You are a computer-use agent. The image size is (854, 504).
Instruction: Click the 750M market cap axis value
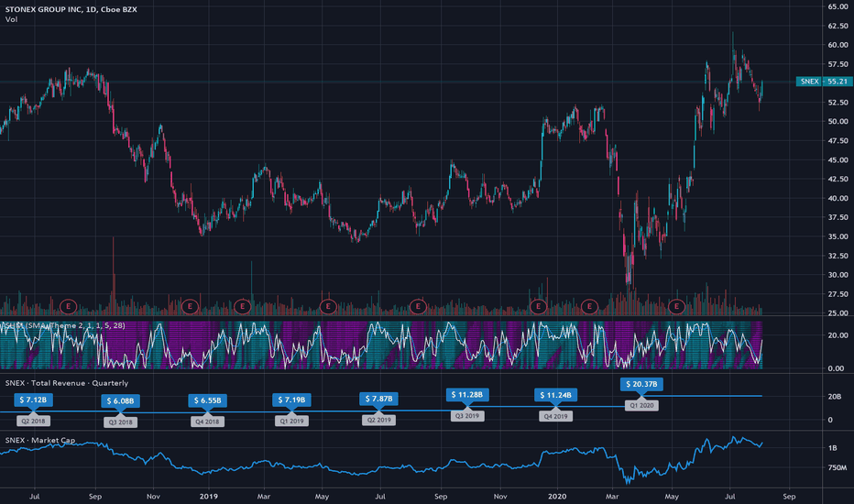tap(838, 467)
